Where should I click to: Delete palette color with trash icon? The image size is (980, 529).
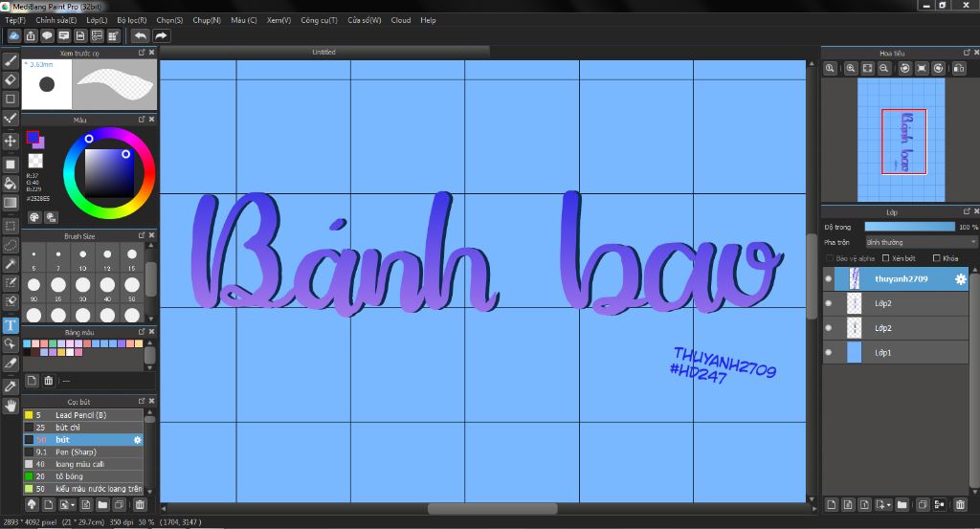coord(48,381)
